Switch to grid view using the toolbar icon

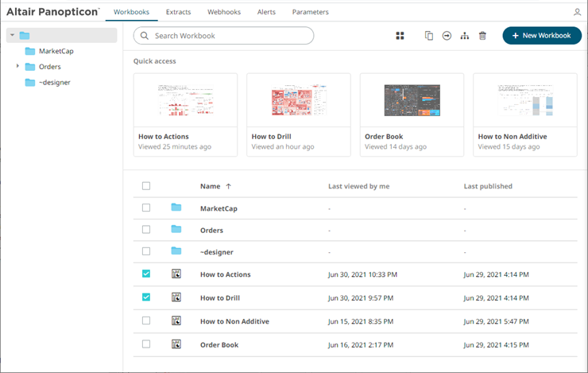(400, 36)
